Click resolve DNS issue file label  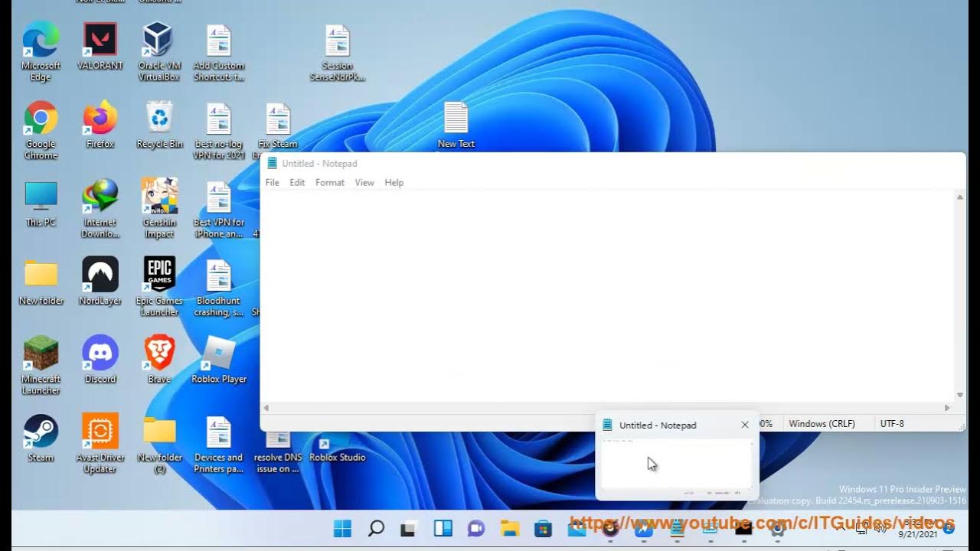279,463
